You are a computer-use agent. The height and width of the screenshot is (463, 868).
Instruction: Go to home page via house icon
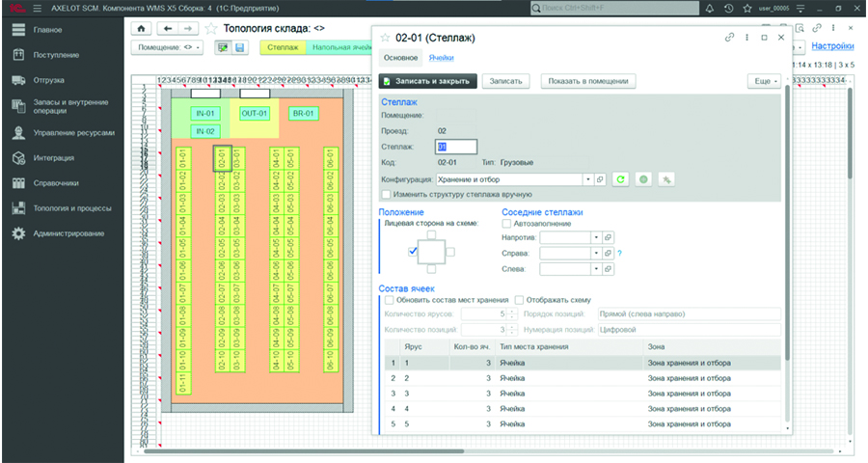141,29
